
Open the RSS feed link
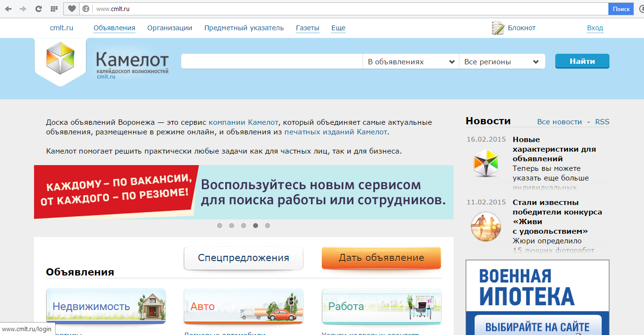(x=602, y=122)
